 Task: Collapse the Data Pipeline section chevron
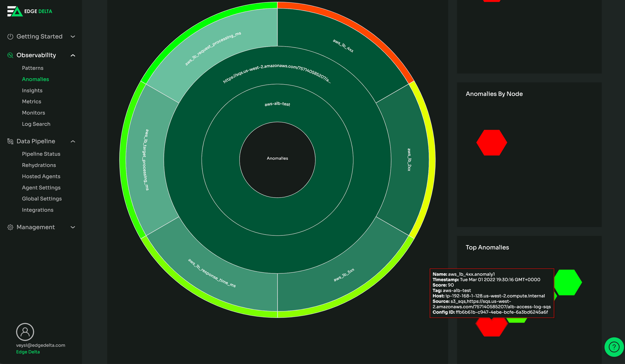point(73,141)
